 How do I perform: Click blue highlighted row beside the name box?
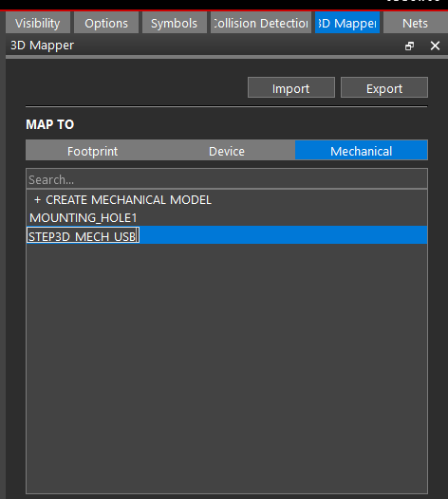point(283,235)
